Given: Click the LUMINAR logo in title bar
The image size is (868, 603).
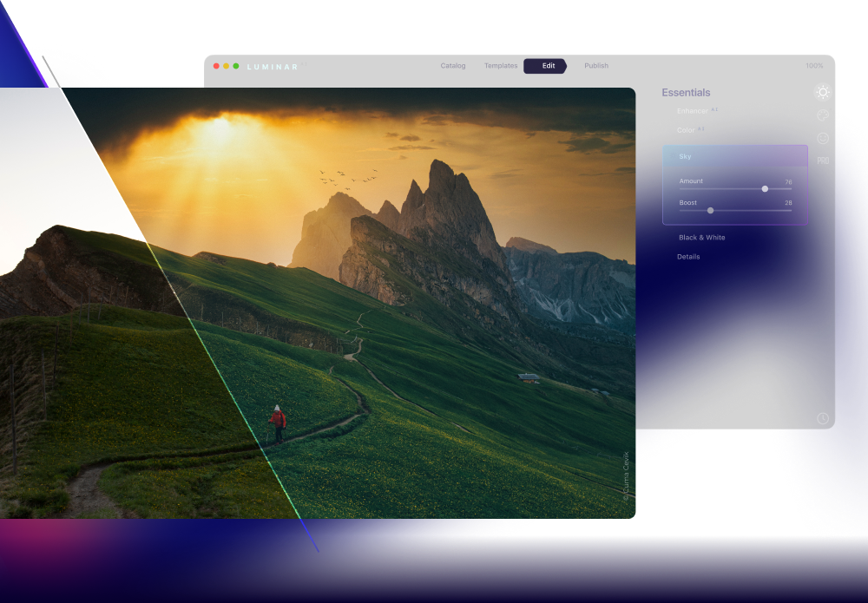Looking at the screenshot, I should coord(273,67).
